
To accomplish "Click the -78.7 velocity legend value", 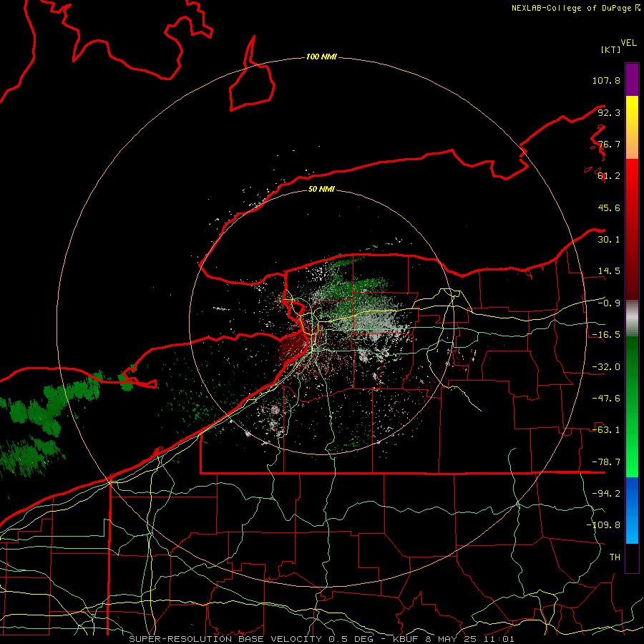I will click(606, 462).
